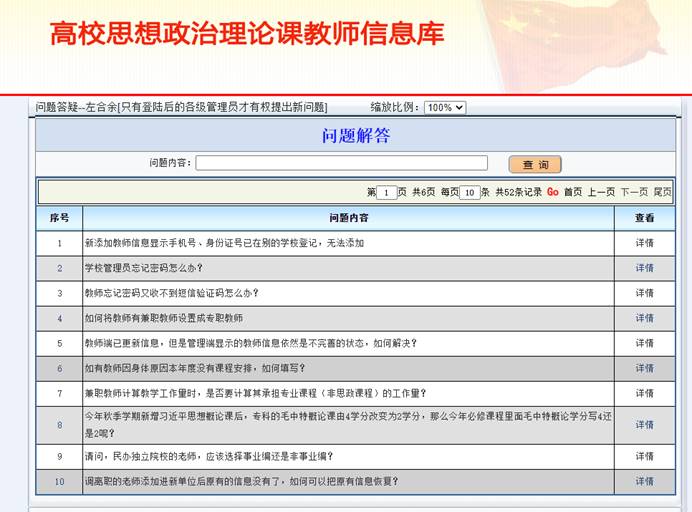Image resolution: width=692 pixels, height=512 pixels.
Task: Go to 下一页 next page
Action: (x=634, y=192)
